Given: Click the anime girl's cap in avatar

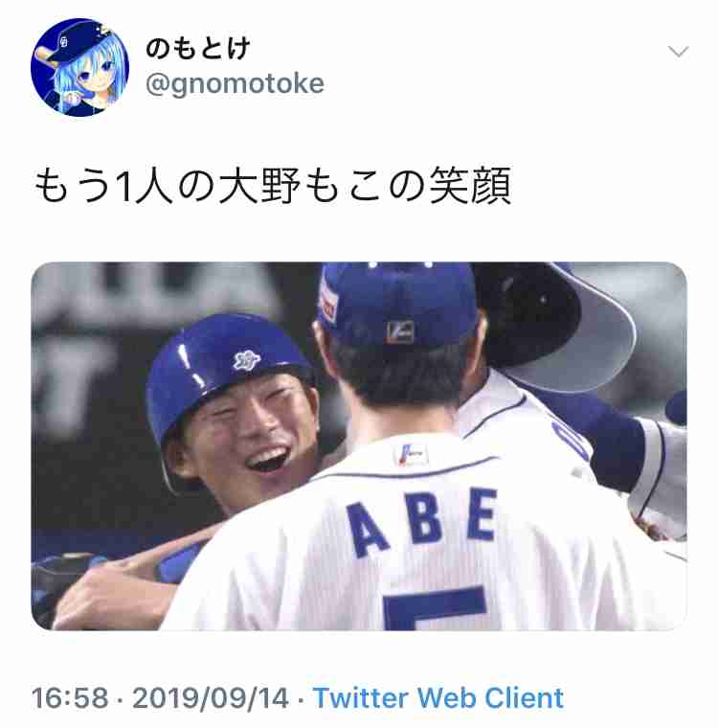Looking at the screenshot, I should tap(75, 44).
